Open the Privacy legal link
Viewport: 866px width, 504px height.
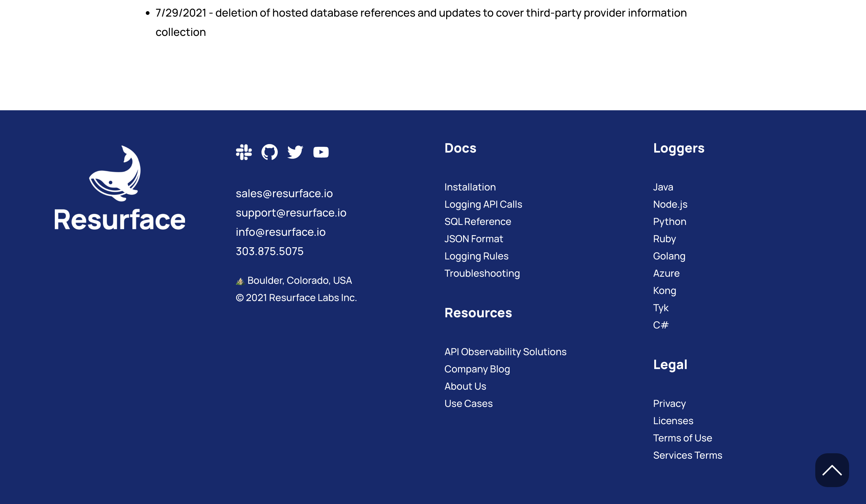pyautogui.click(x=669, y=403)
